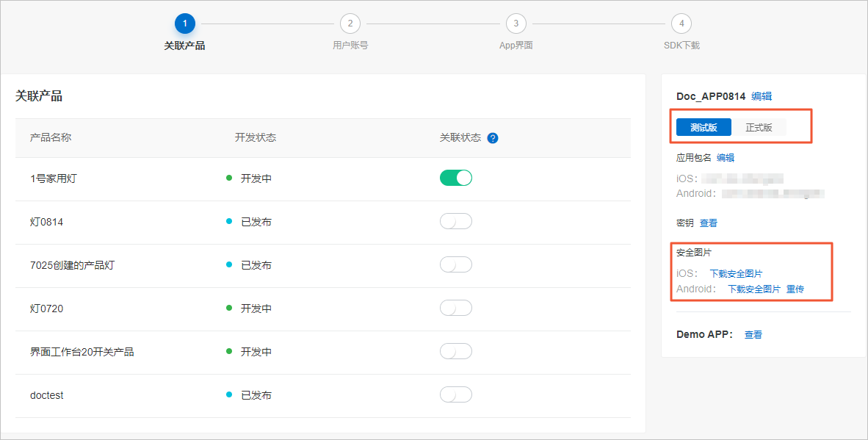Switch to 测试版 tab
Screen dimensions: 868x440
tap(704, 127)
